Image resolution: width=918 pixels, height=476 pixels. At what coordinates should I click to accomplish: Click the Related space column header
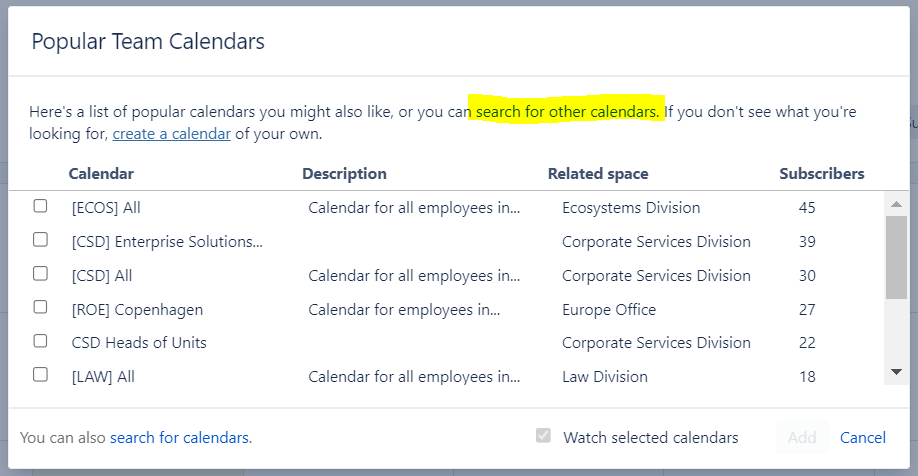598,174
